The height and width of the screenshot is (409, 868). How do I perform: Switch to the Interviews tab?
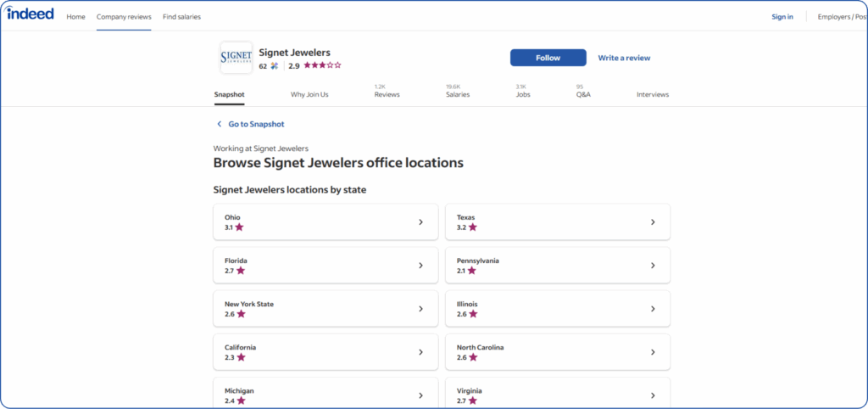pos(653,95)
